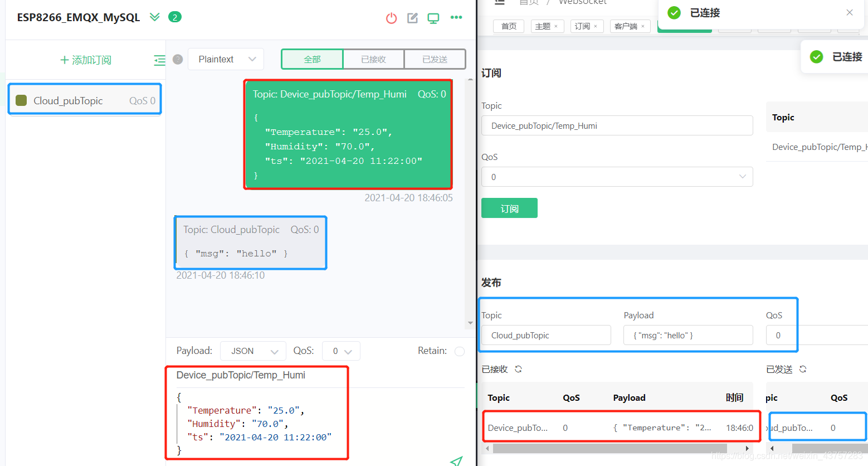This screenshot has width=868, height=466.
Task: Toggle the subscription list collapse icon
Action: pyautogui.click(x=159, y=60)
